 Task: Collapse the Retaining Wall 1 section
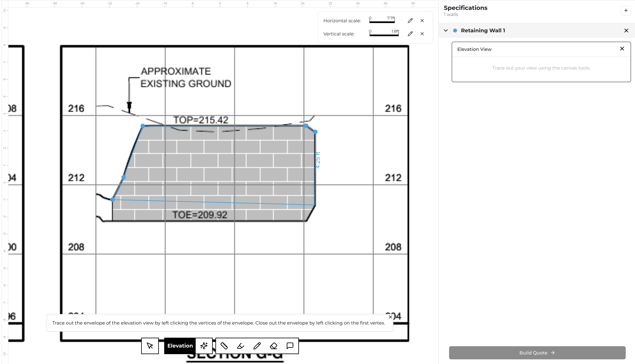[x=446, y=30]
